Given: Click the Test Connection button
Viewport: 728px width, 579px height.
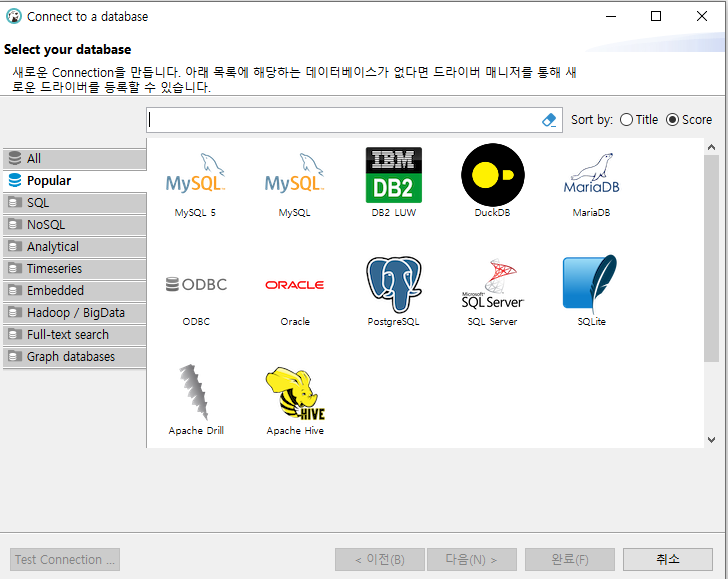Looking at the screenshot, I should (65, 559).
